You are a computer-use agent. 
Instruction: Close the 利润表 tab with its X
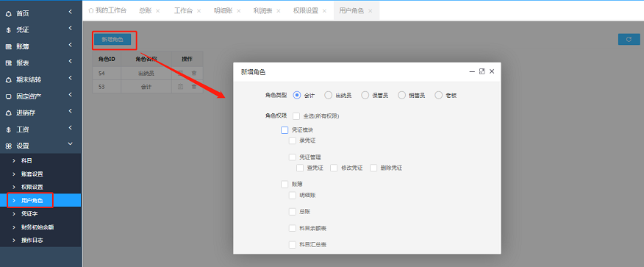[279, 11]
